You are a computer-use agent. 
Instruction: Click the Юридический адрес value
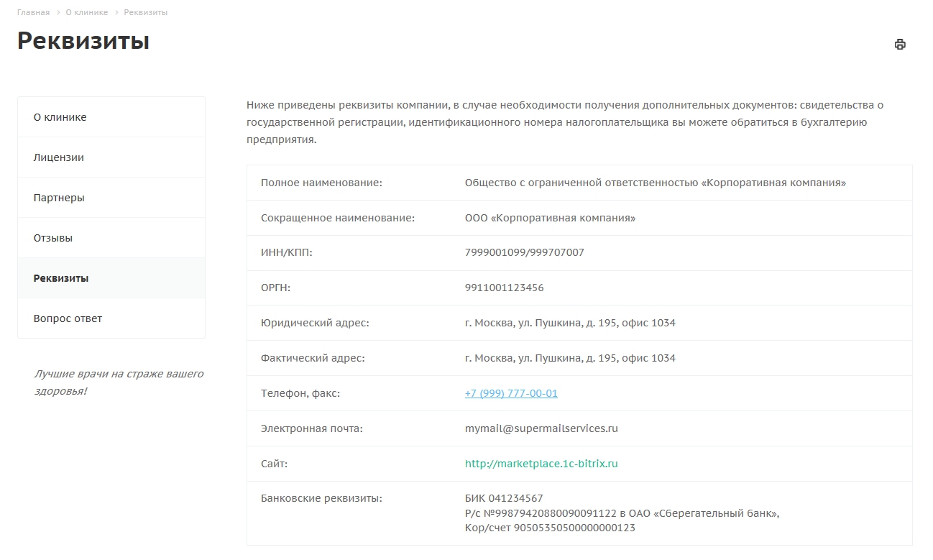[570, 323]
